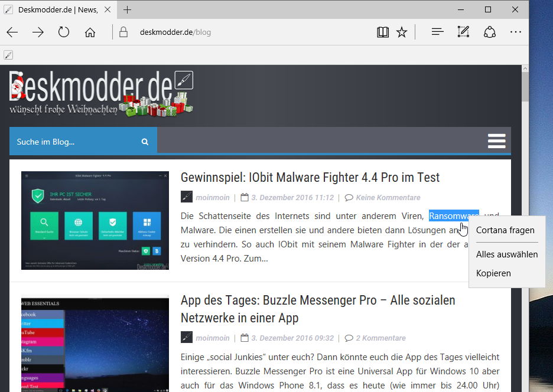Minimize the Edge browser window
The width and height of the screenshot is (553, 392).
coord(461,9)
